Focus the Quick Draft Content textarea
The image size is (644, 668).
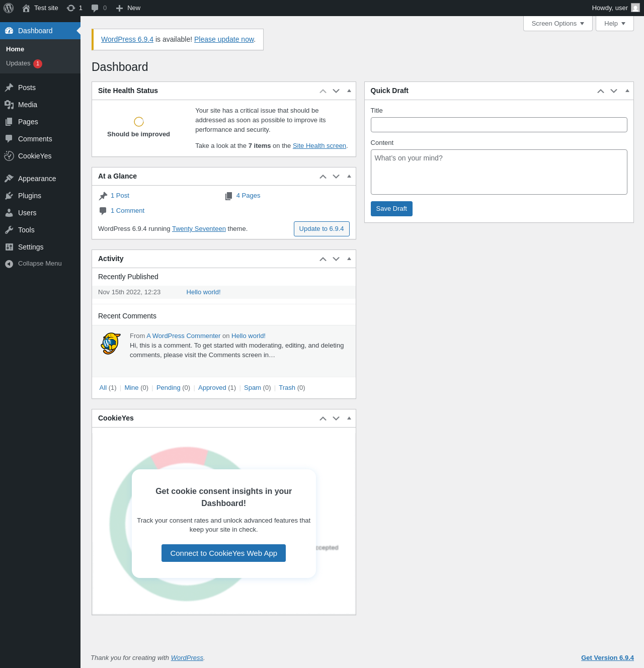tap(499, 172)
